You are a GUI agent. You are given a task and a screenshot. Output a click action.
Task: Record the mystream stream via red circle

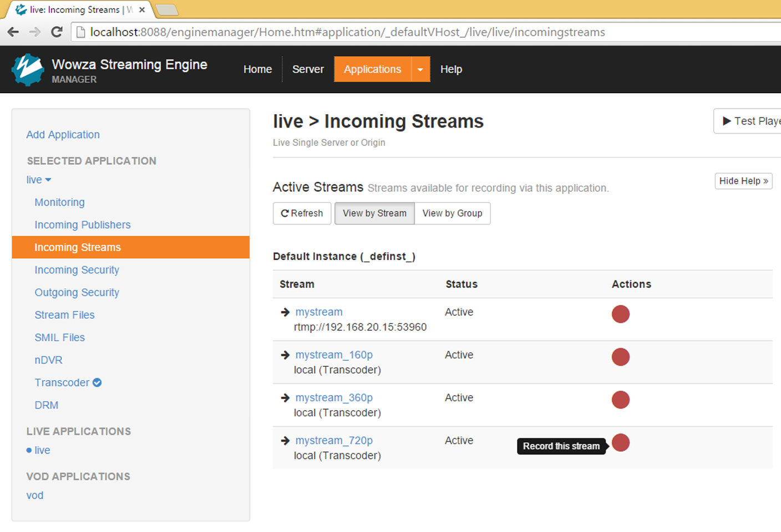click(x=620, y=314)
